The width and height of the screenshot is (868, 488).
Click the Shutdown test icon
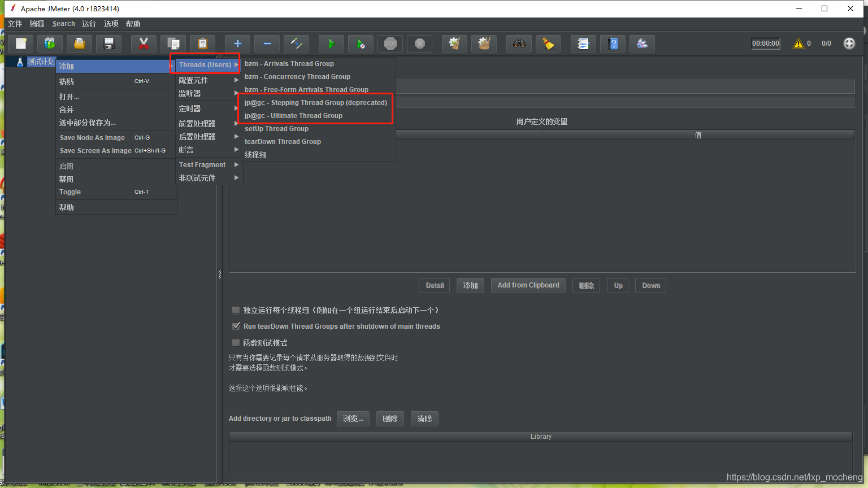(x=419, y=43)
